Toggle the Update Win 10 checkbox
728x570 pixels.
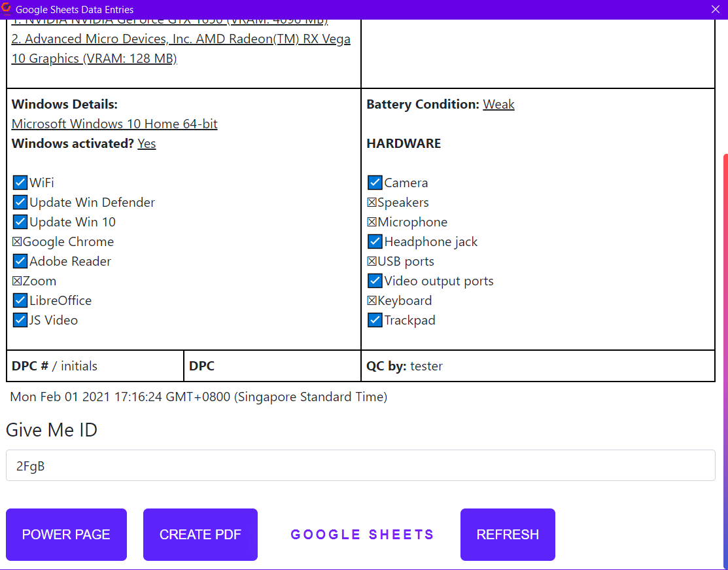(20, 222)
